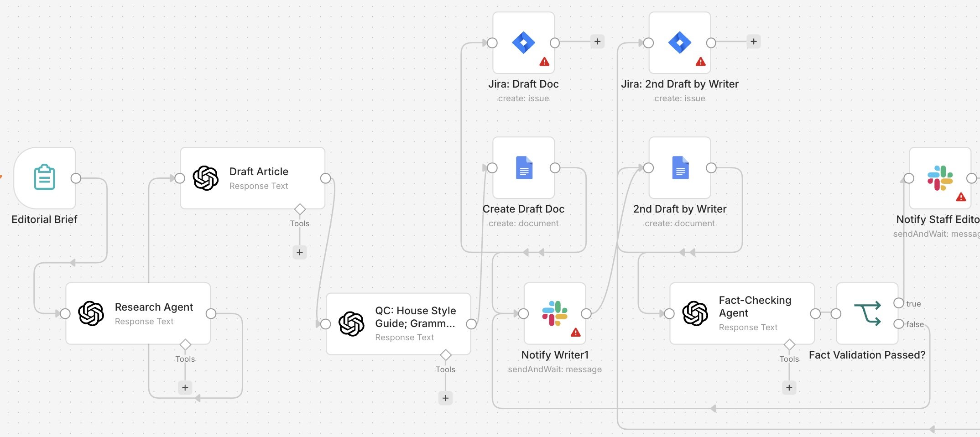Screen dimensions: 980x437
Task: Select the Fact Validation Passed? If node
Action: (x=867, y=313)
